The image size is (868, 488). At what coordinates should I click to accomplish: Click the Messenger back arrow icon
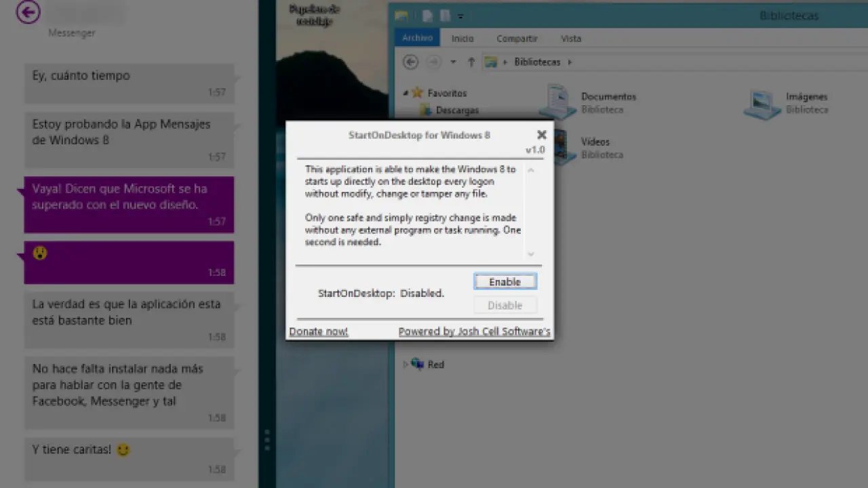click(28, 12)
